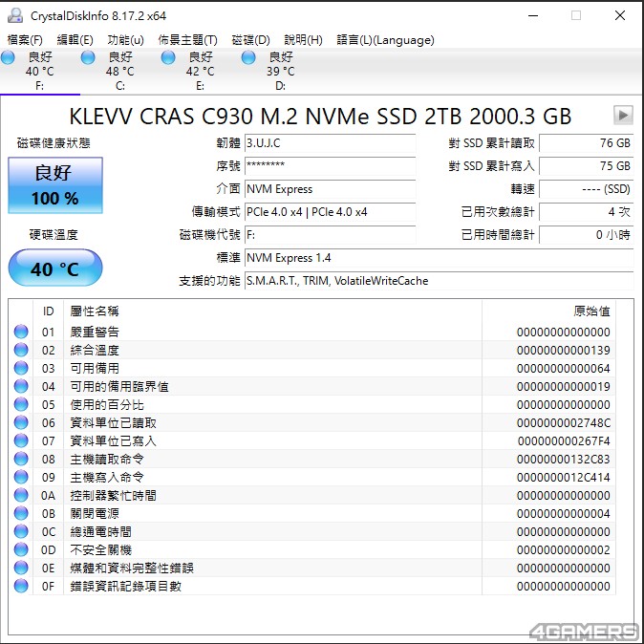Click the NVM Express 1.4 standard field
Viewport: 644px width, 644px height.
coord(440,258)
